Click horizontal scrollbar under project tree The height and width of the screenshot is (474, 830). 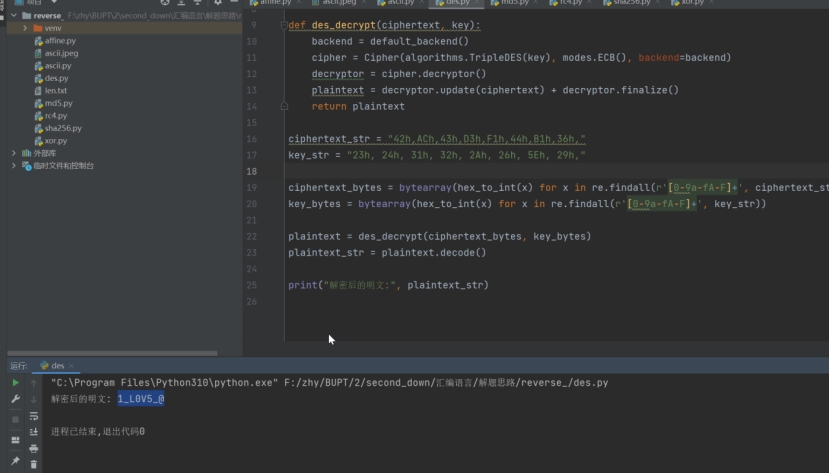112,353
